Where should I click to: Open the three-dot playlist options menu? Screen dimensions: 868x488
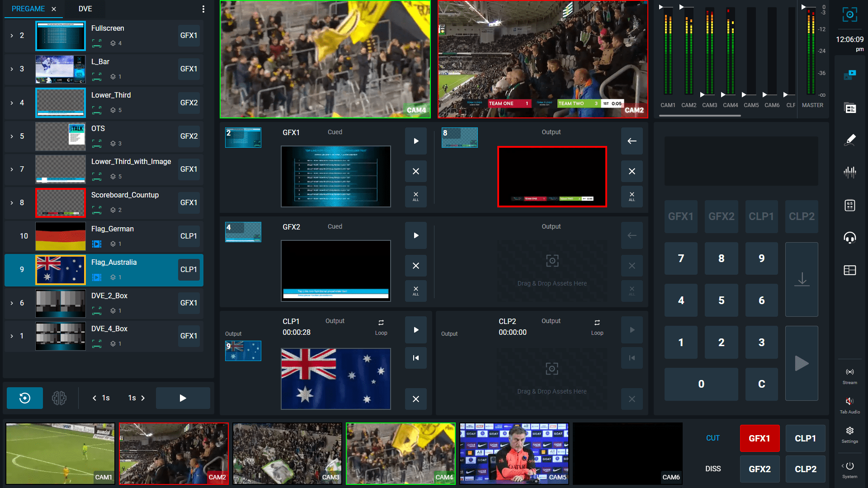pos(203,9)
